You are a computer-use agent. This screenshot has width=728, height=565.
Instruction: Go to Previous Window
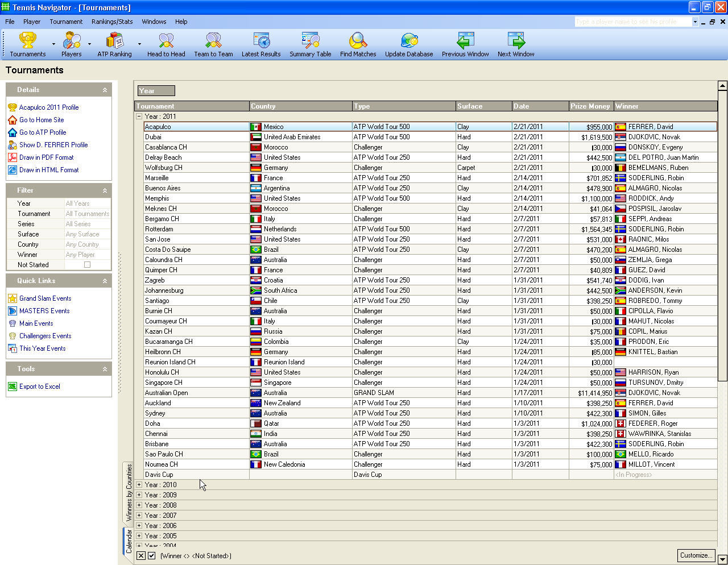point(465,44)
